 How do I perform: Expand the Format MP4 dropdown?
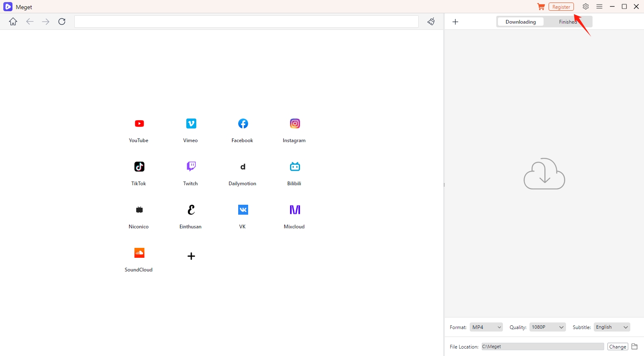486,327
